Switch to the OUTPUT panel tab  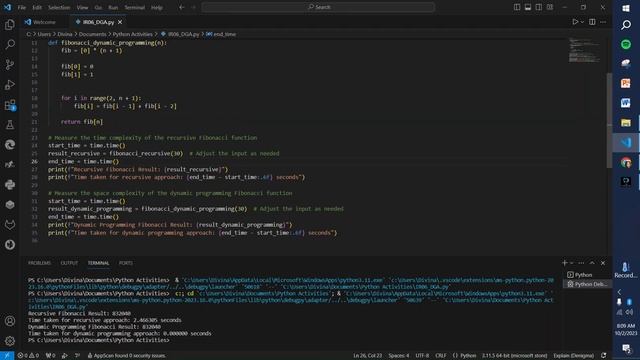(x=69, y=263)
